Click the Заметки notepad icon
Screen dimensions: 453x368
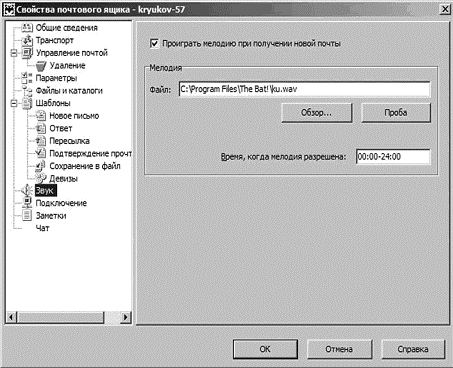click(27, 216)
